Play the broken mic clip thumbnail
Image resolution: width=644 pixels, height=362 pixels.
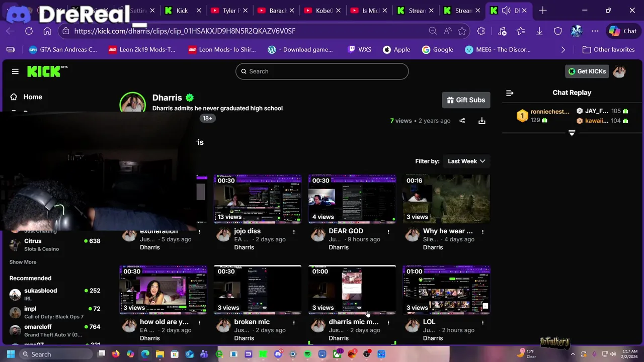pos(258,290)
